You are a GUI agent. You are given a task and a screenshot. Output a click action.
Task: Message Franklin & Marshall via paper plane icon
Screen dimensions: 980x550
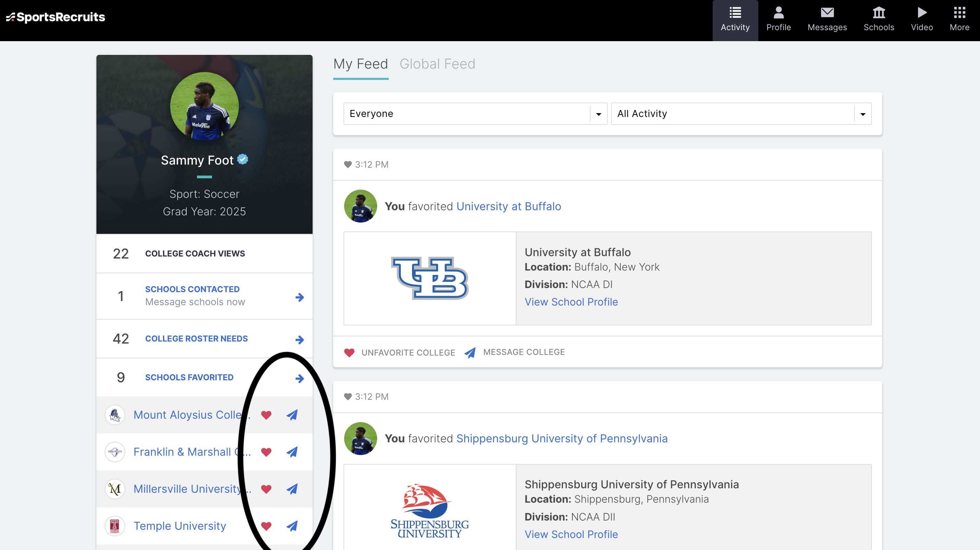tap(292, 452)
